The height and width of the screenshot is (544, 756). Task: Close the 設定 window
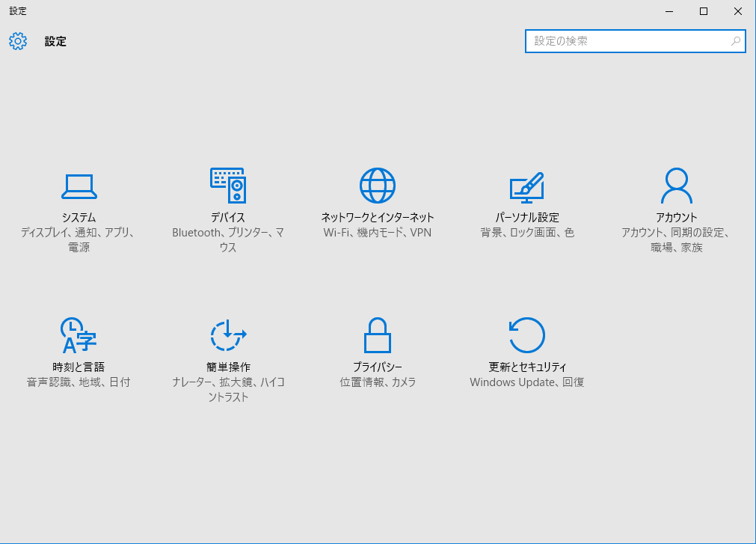[x=737, y=11]
